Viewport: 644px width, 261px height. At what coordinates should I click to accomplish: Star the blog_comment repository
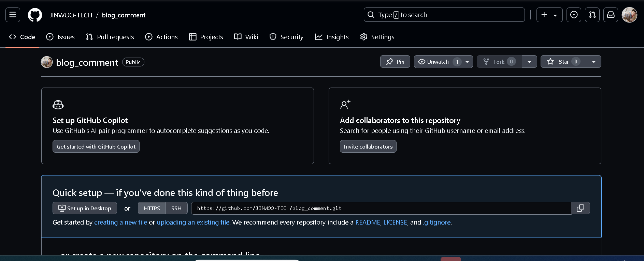563,62
